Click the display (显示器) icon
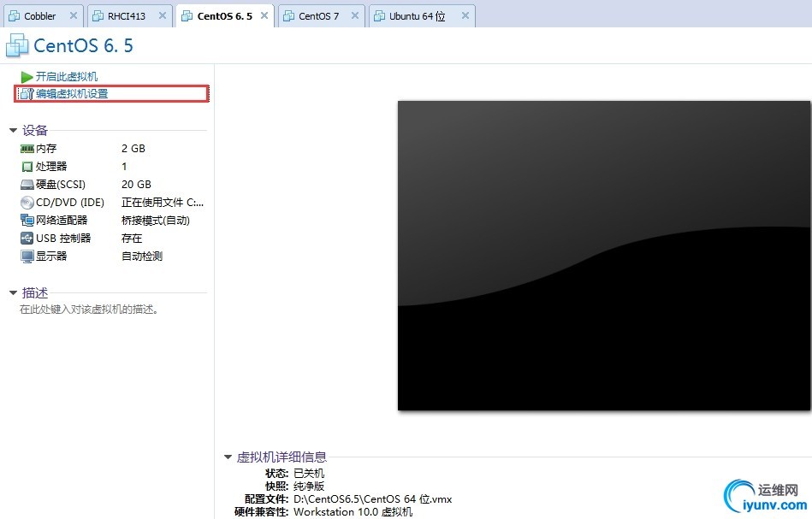Image resolution: width=812 pixels, height=519 pixels. (27, 257)
